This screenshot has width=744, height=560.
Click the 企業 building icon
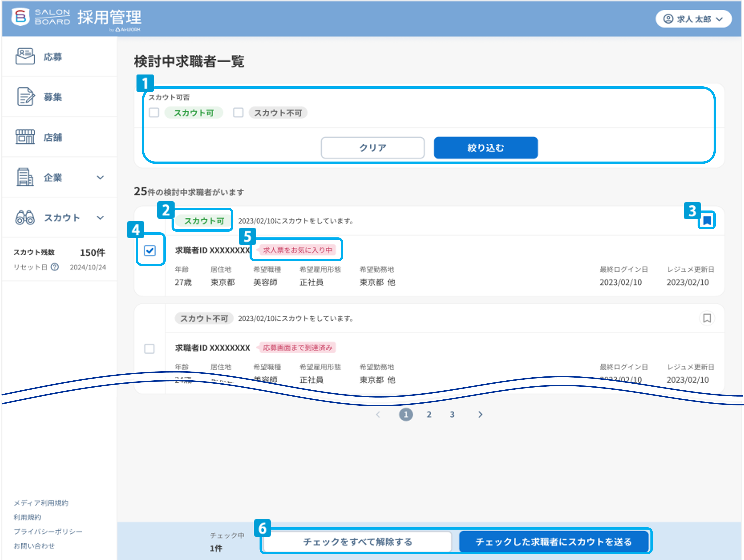[x=25, y=177]
